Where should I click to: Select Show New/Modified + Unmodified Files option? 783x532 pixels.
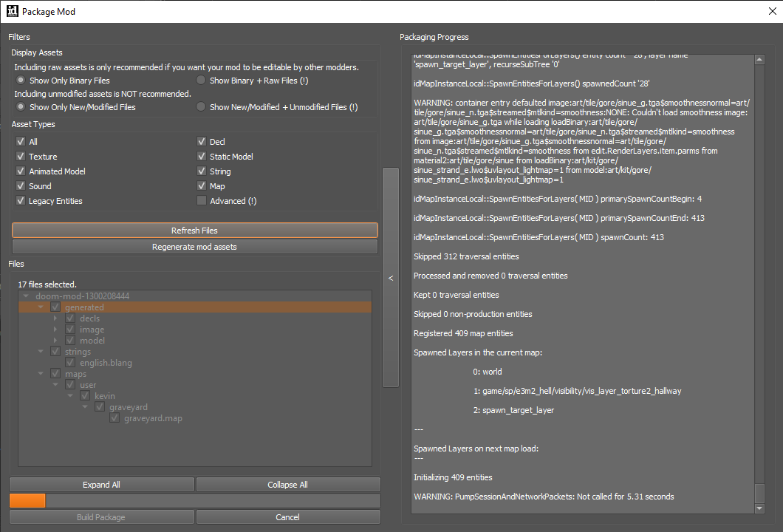201,106
